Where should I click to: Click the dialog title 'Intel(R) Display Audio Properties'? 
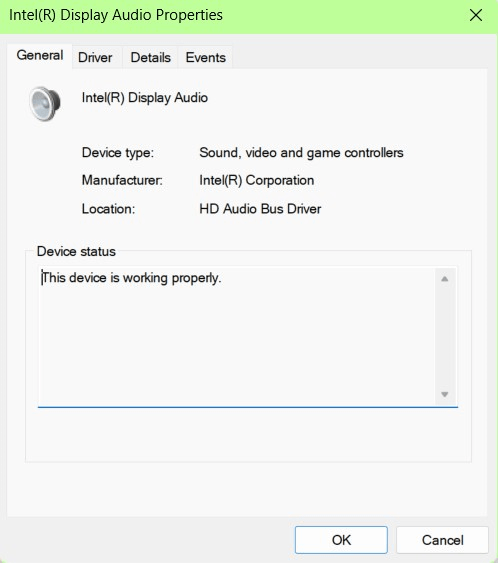coord(116,15)
